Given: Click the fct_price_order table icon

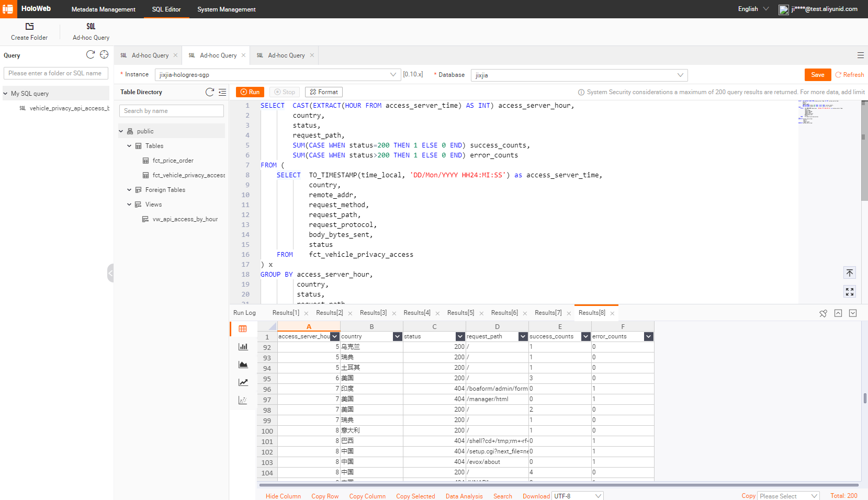Looking at the screenshot, I should tap(145, 161).
